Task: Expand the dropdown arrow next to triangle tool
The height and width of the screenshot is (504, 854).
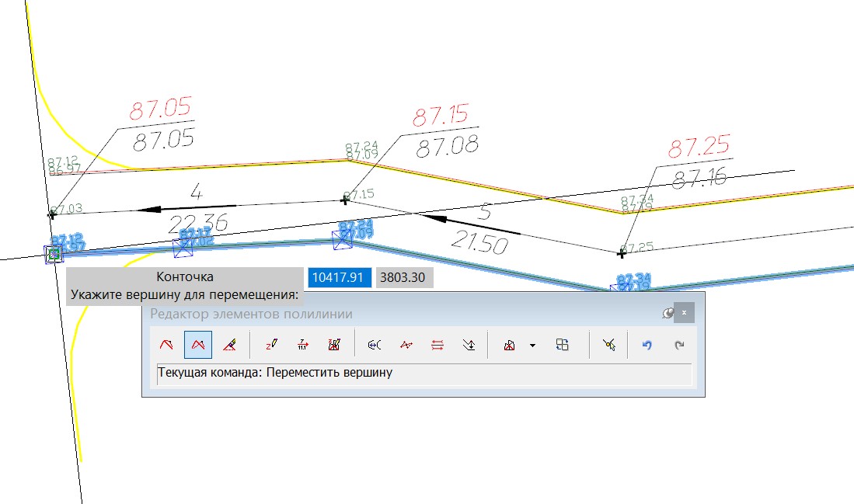Action: click(532, 344)
